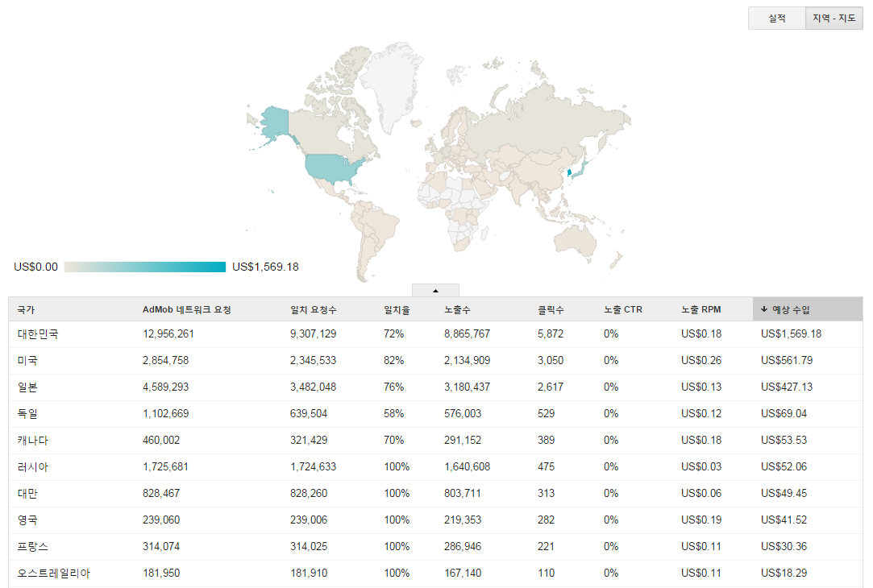
Task: Click the revenue color gradient legend bar
Action: pos(145,267)
